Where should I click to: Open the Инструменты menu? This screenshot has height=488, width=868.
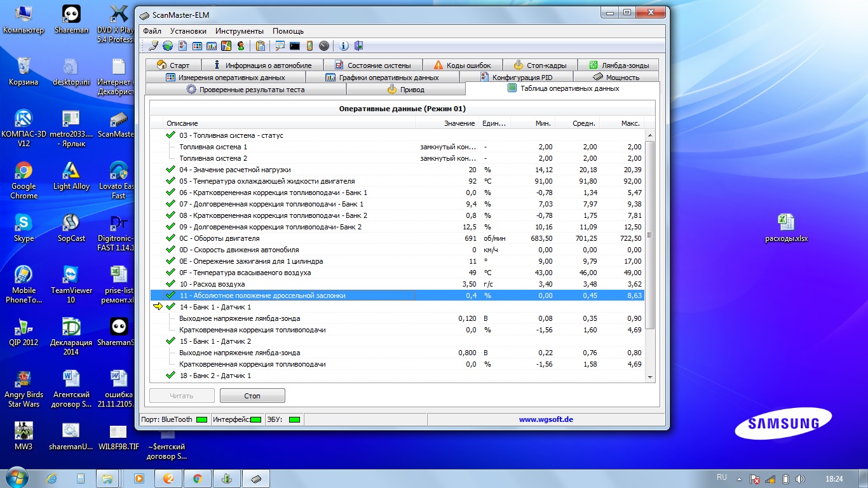(239, 31)
